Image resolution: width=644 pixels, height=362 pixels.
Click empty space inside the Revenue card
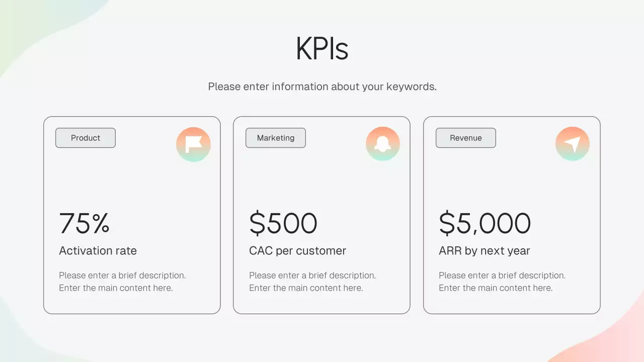point(512,181)
